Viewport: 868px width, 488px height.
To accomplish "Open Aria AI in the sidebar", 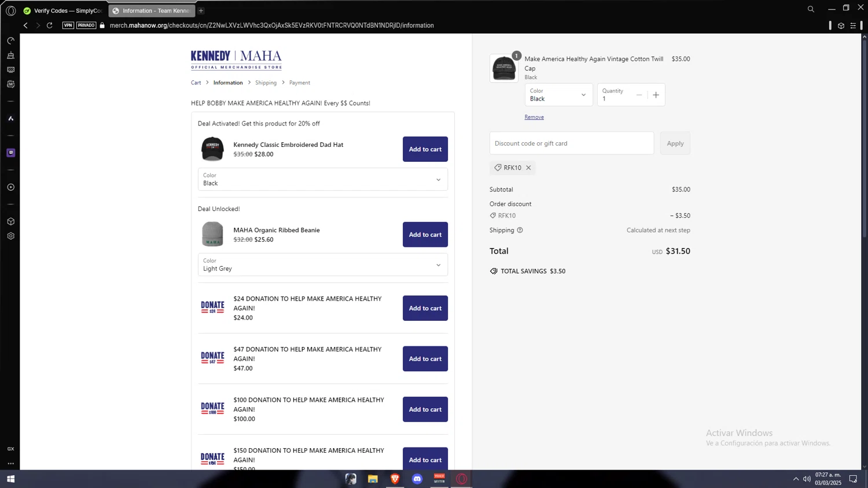I will tap(10, 119).
